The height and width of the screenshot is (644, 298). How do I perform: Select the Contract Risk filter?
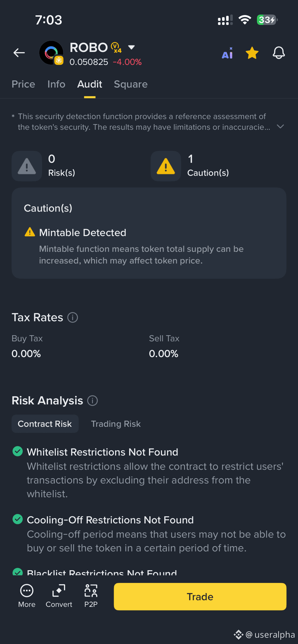(x=45, y=424)
